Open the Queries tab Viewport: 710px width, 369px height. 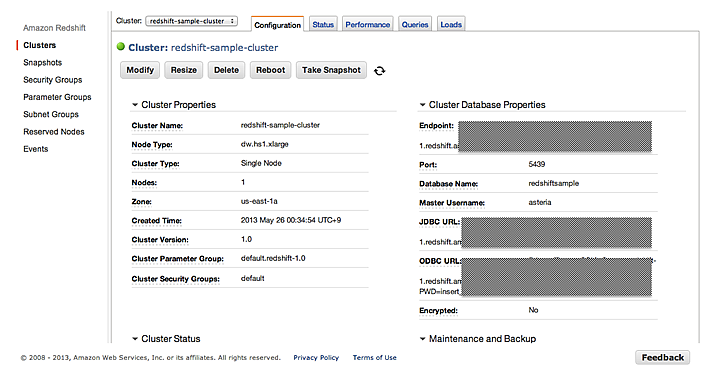tap(415, 24)
